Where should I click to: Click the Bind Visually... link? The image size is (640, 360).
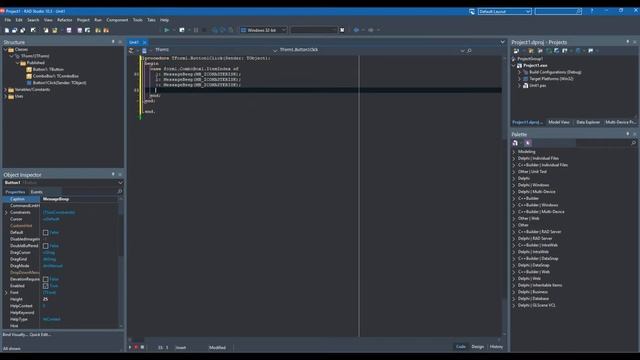(x=15, y=334)
